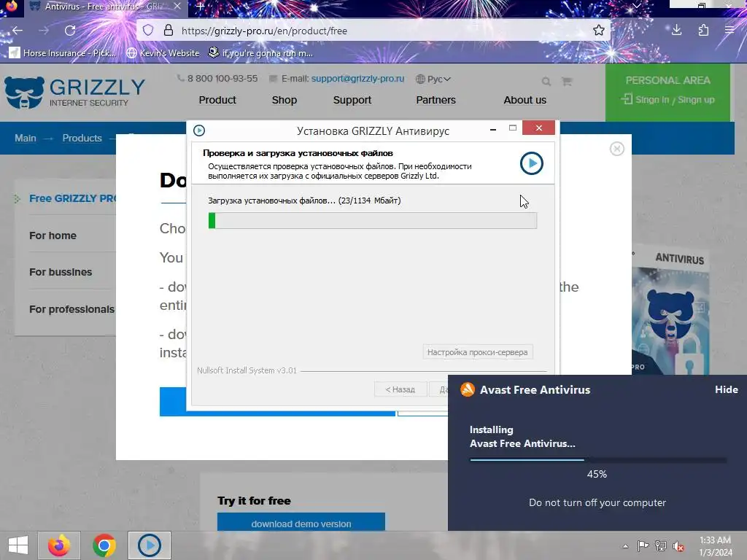Click Sign in / Sign up in Personal Area
This screenshot has width=747, height=560.
pos(667,99)
